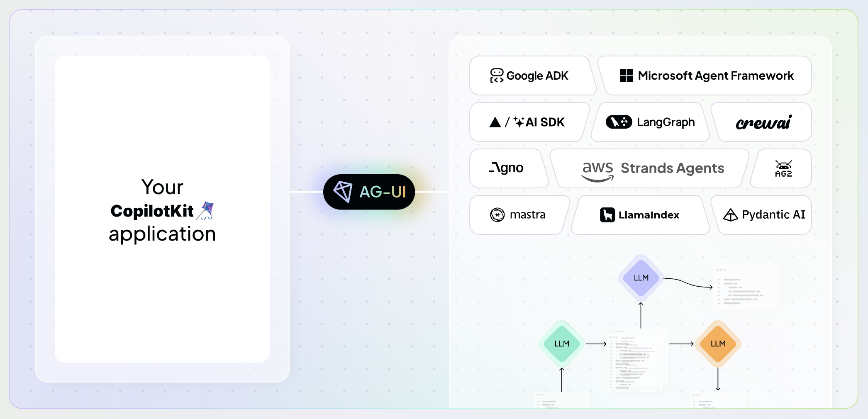Click the "AI SDK" text
This screenshot has width=868, height=419.
click(x=545, y=122)
